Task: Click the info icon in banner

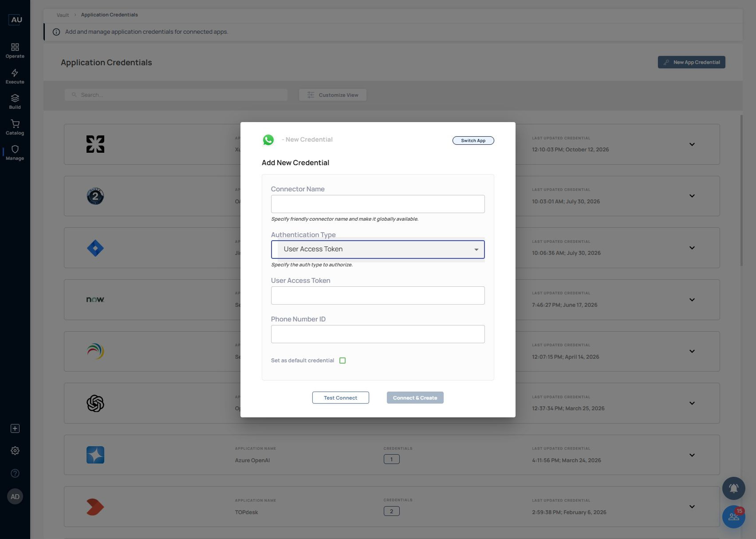Action: [56, 32]
